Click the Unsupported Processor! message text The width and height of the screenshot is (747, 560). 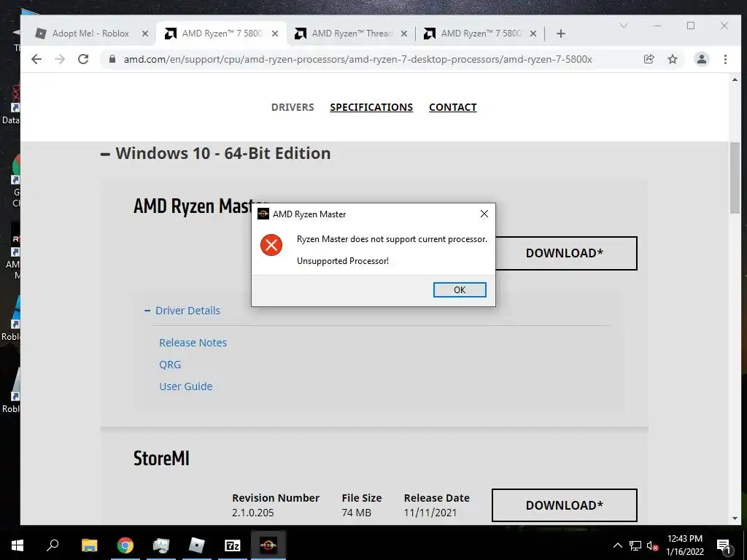tap(343, 261)
